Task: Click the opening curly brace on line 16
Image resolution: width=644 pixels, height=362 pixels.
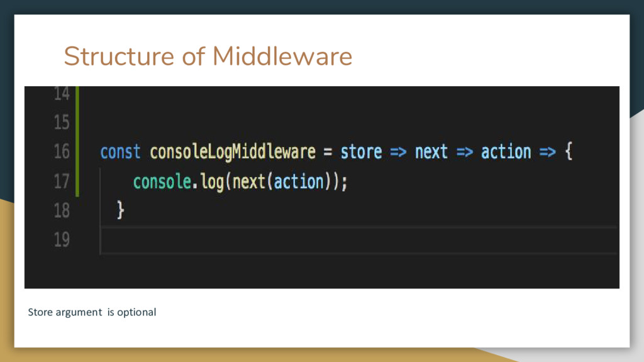Action: (569, 151)
